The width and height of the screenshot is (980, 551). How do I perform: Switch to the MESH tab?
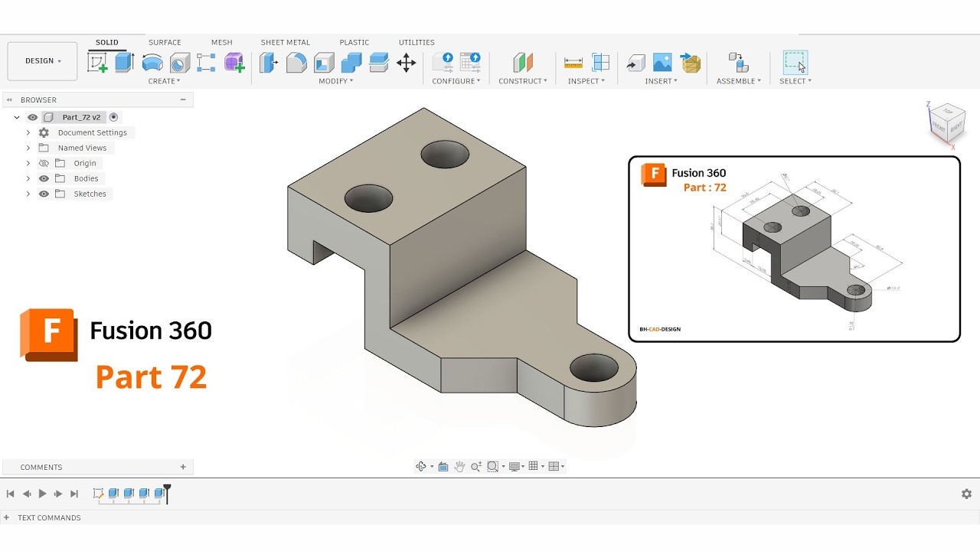tap(222, 43)
